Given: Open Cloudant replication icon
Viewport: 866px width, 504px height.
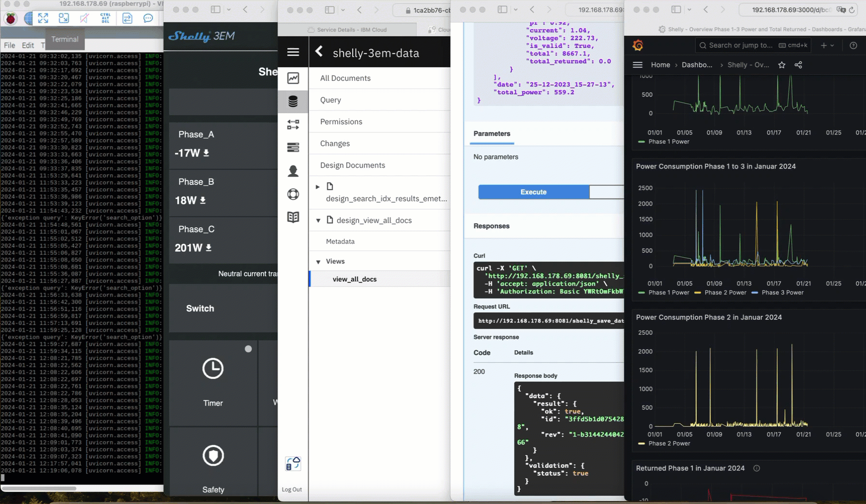Looking at the screenshot, I should [293, 125].
